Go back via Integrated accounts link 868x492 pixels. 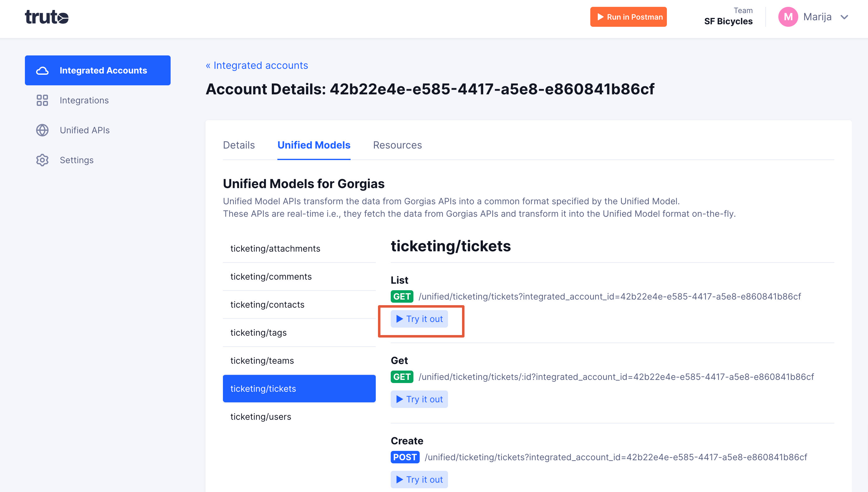[257, 66]
